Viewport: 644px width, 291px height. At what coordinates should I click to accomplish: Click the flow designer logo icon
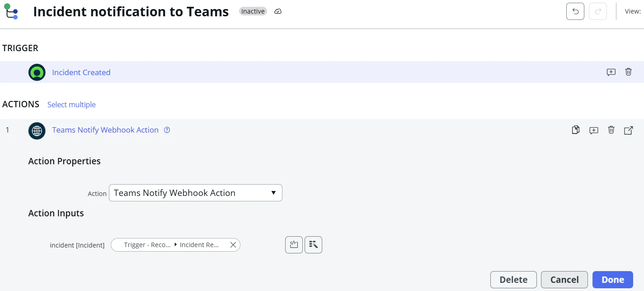[x=11, y=11]
